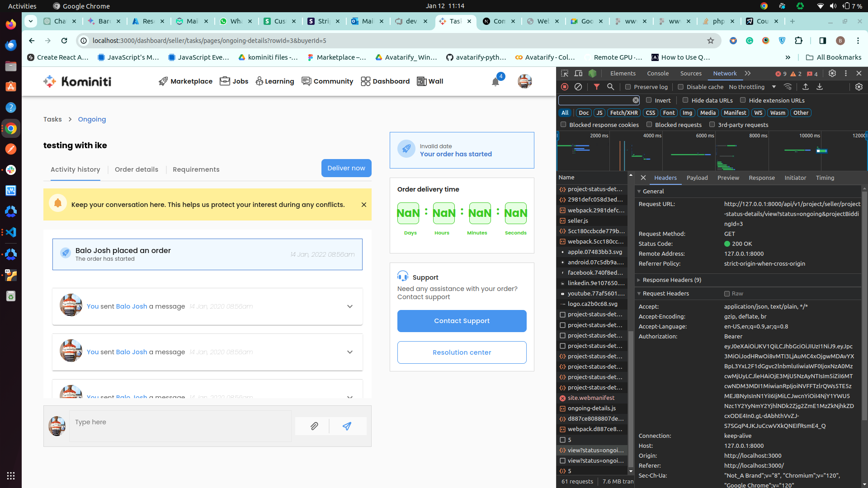Open the Payload tab in DevTools
This screenshot has width=868, height=488.
click(697, 178)
